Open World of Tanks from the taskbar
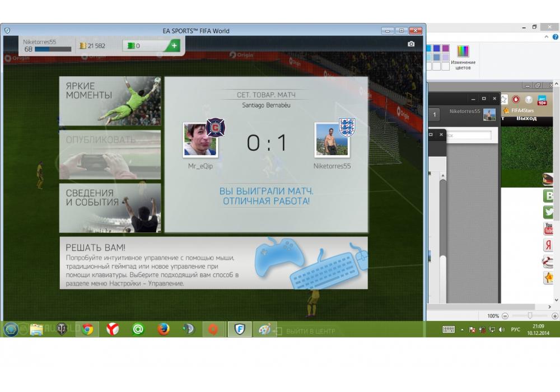 pyautogui.click(x=62, y=329)
